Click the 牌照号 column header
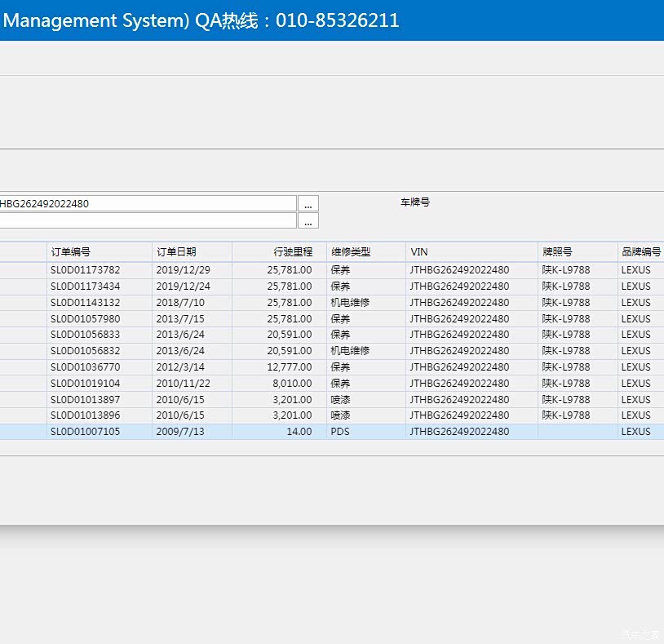The width and height of the screenshot is (664, 644). (577, 252)
